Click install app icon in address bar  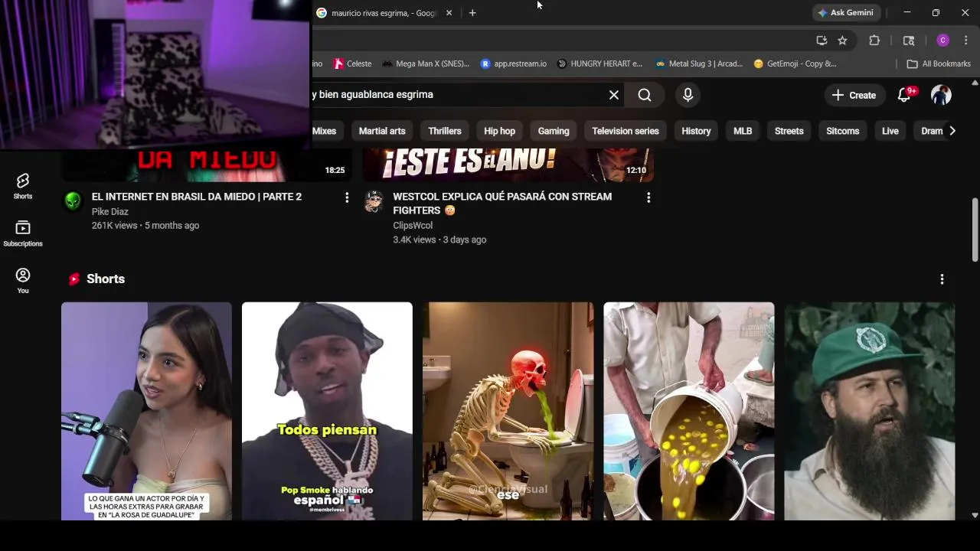[822, 41]
